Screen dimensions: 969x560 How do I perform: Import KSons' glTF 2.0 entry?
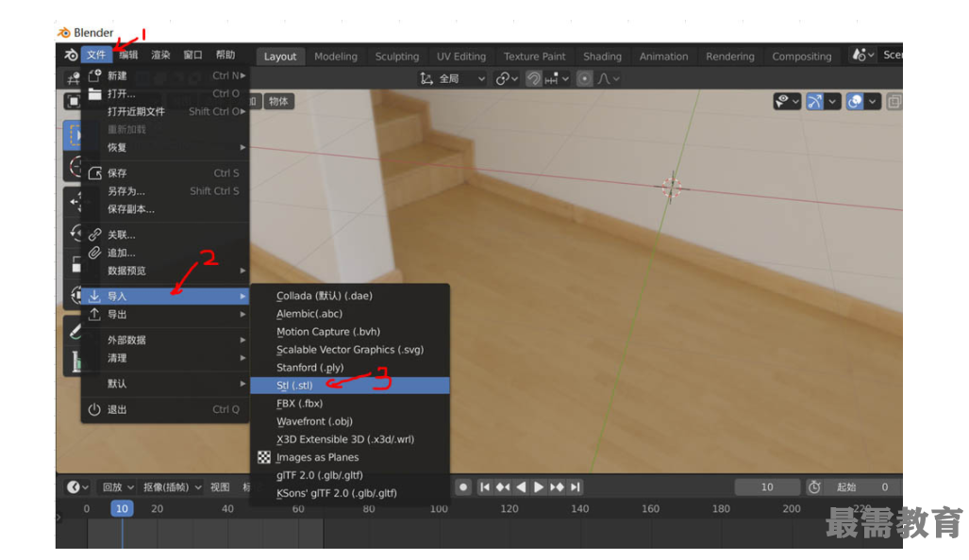coord(350,493)
